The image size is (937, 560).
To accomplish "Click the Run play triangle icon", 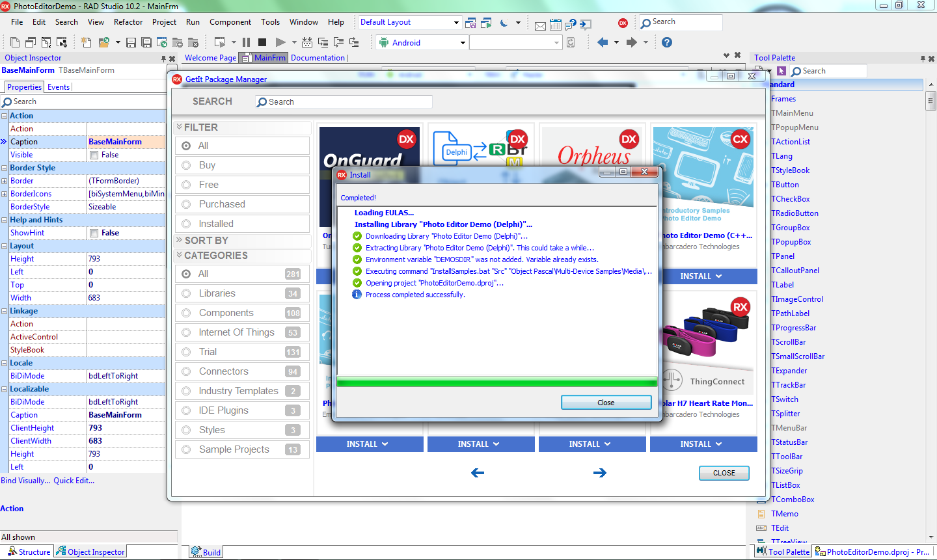I will [x=280, y=42].
